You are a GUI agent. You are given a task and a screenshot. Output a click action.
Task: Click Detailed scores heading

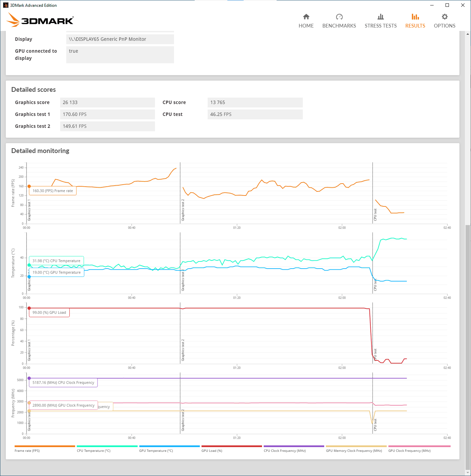click(33, 89)
